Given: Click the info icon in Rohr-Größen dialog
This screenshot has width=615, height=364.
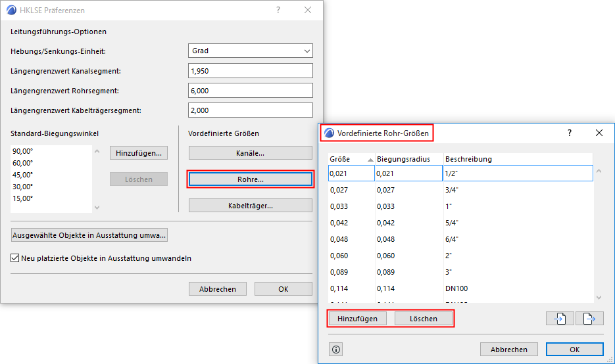Looking at the screenshot, I should click(336, 350).
